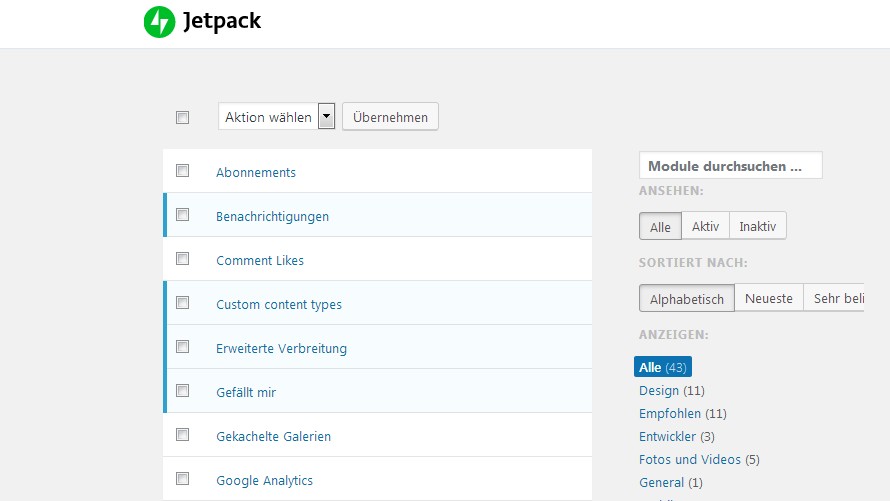Sort modules by Neueste
This screenshot has height=501, width=890.
[x=768, y=299]
